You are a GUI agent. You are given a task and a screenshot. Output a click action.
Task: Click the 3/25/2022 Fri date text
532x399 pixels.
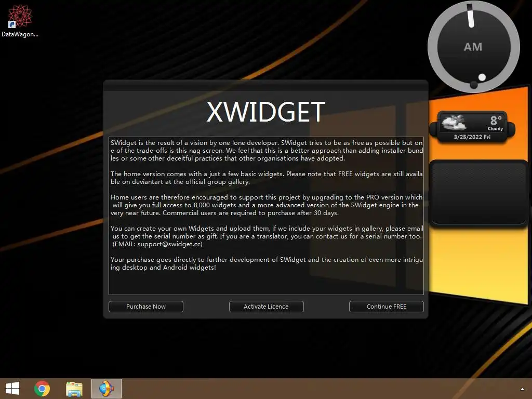coord(472,137)
